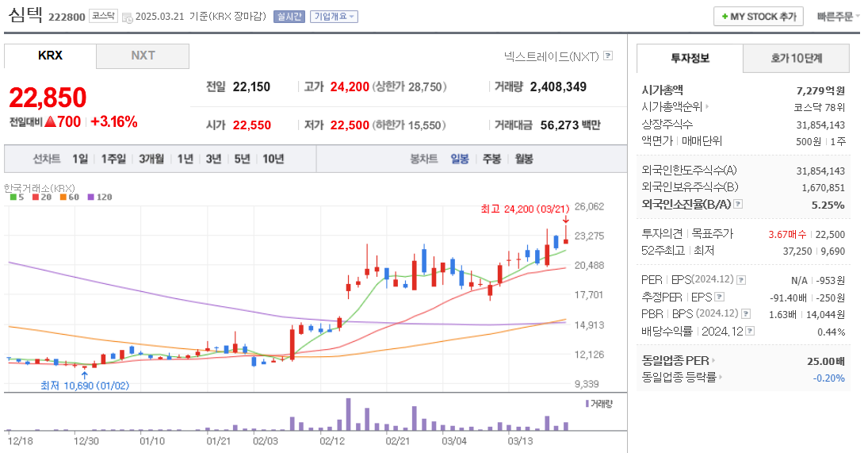Click the 전일 value 22,150
Image resolution: width=868 pixels, height=453 pixels.
tap(251, 87)
